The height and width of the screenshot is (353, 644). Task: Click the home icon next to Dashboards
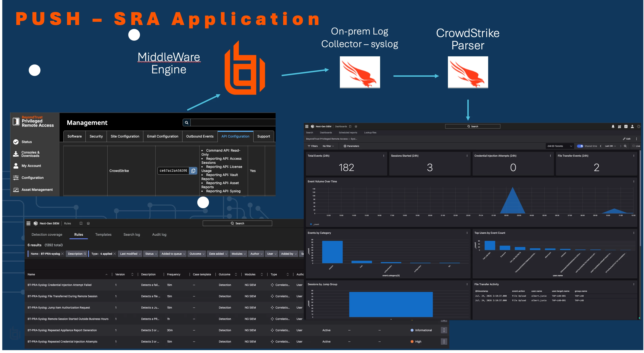click(356, 127)
